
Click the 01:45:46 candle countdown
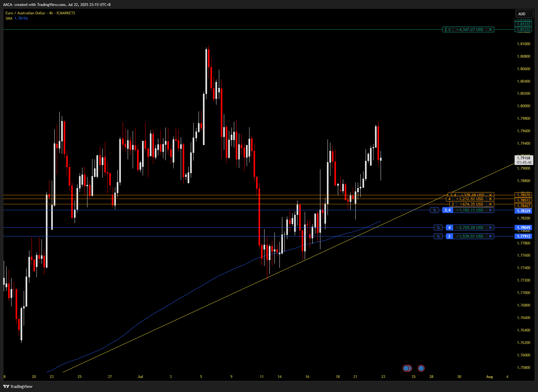pyautogui.click(x=524, y=162)
